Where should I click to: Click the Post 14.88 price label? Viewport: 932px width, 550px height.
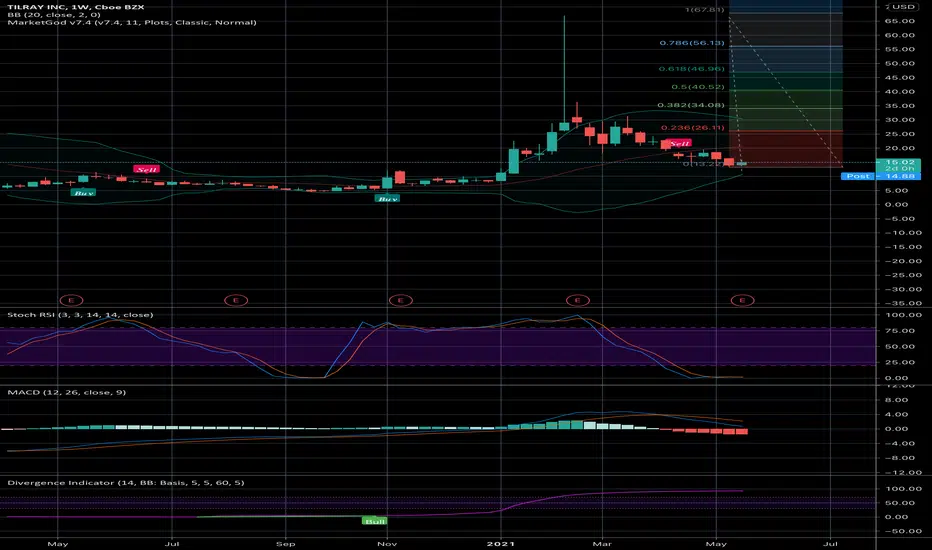[x=881, y=176]
